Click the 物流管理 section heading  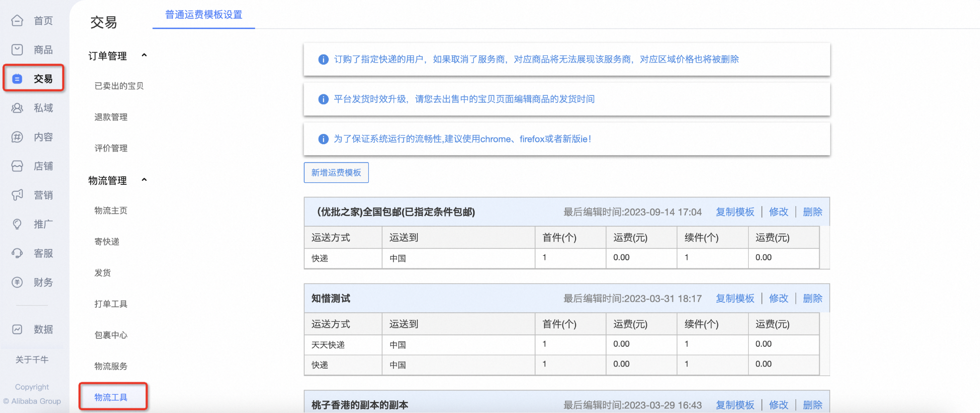107,180
